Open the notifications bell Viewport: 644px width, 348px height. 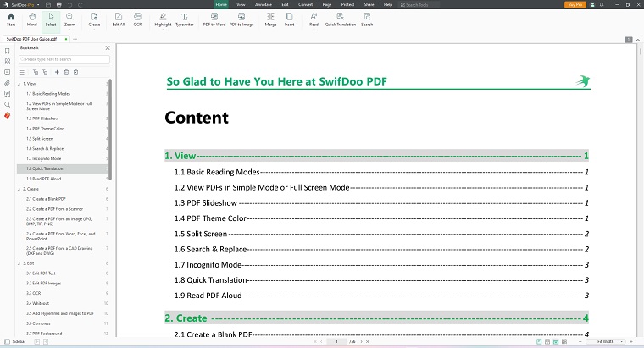tap(602, 4)
